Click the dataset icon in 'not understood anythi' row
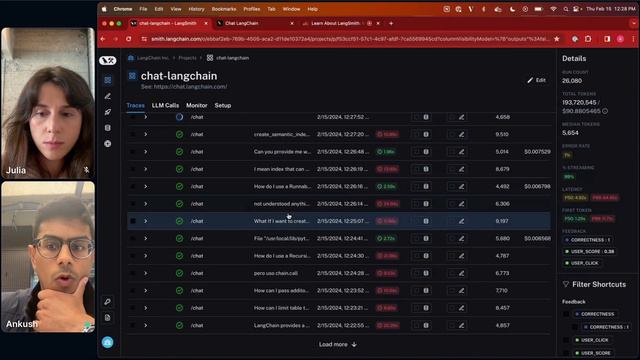The image size is (640, 360). click(426, 204)
